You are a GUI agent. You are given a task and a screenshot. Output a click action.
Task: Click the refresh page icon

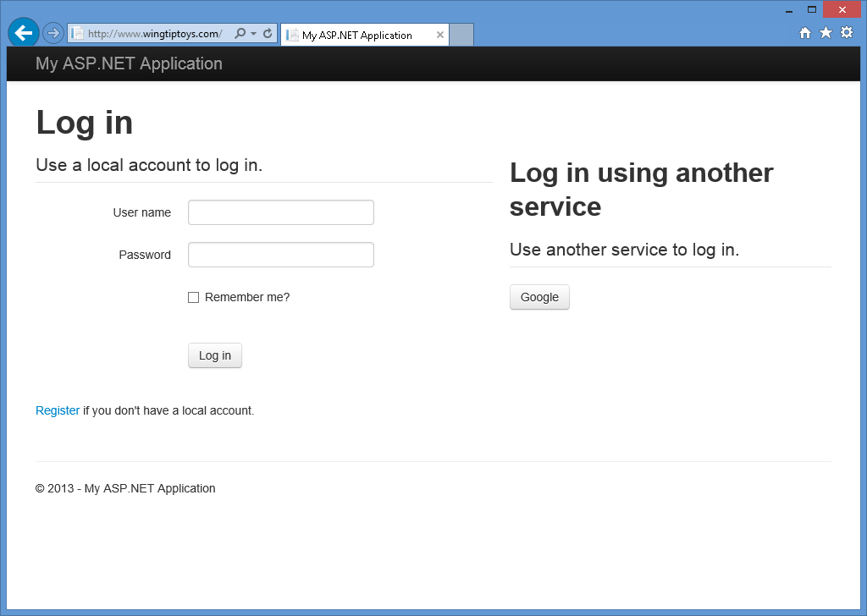coord(268,33)
